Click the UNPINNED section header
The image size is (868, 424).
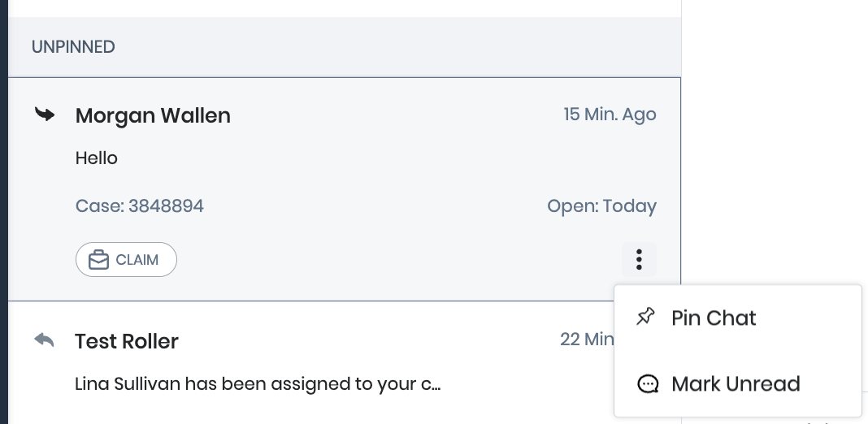click(73, 47)
